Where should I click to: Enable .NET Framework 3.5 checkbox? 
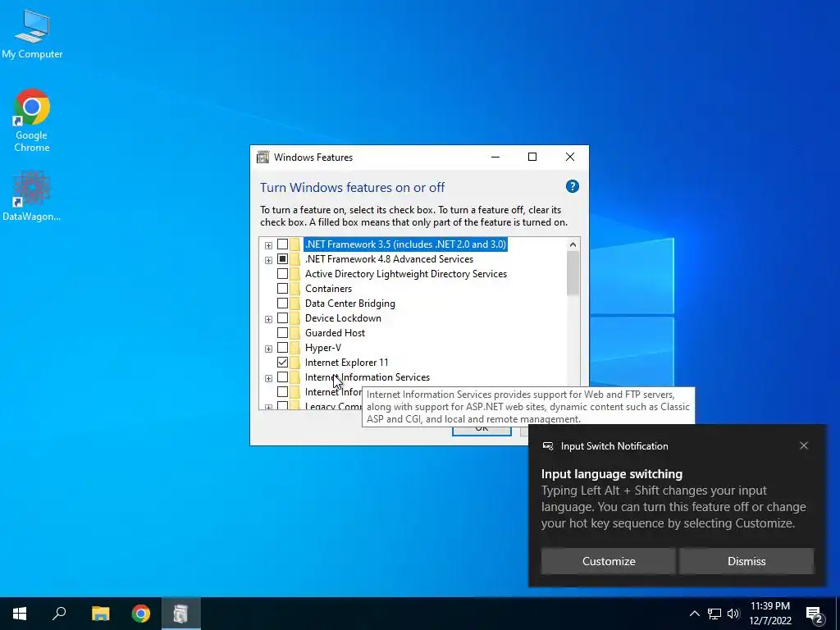pos(282,244)
